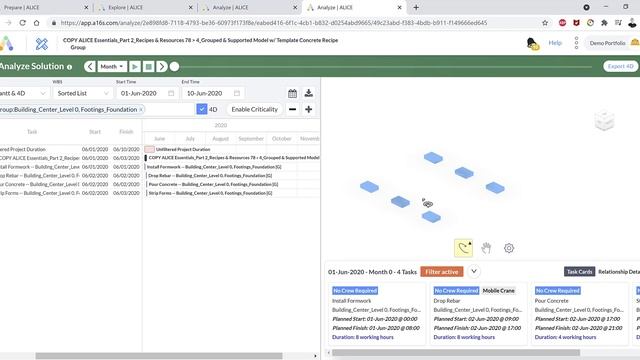Open the calendar icon next to download
This screenshot has height=360, width=640.
point(292,93)
